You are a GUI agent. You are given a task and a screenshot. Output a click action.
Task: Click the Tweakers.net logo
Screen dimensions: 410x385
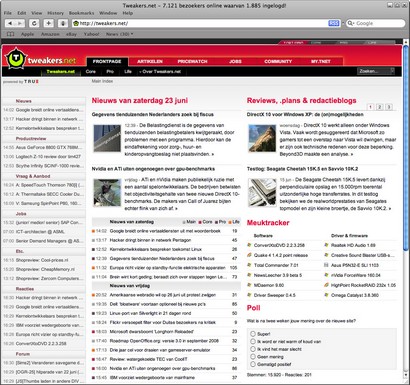pyautogui.click(x=41, y=59)
